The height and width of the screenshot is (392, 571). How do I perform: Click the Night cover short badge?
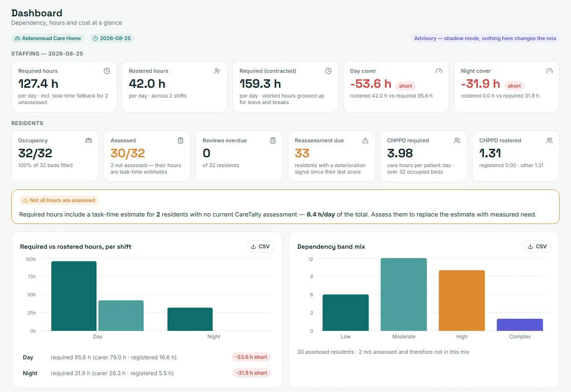(514, 86)
